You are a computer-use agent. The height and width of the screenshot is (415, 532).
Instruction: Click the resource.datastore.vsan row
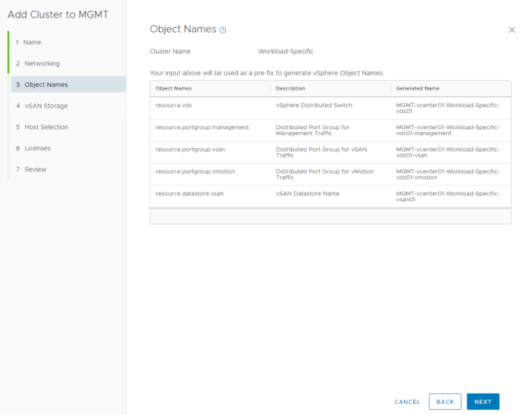(330, 197)
